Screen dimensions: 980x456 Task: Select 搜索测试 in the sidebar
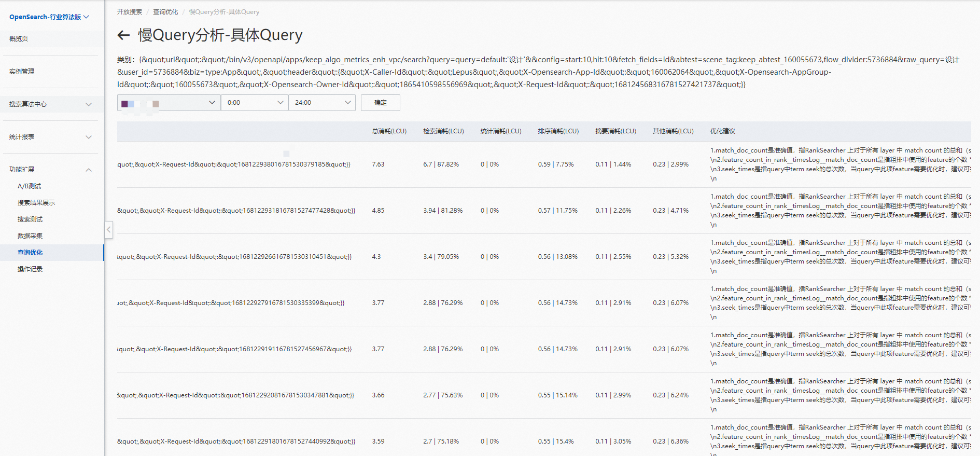point(30,219)
